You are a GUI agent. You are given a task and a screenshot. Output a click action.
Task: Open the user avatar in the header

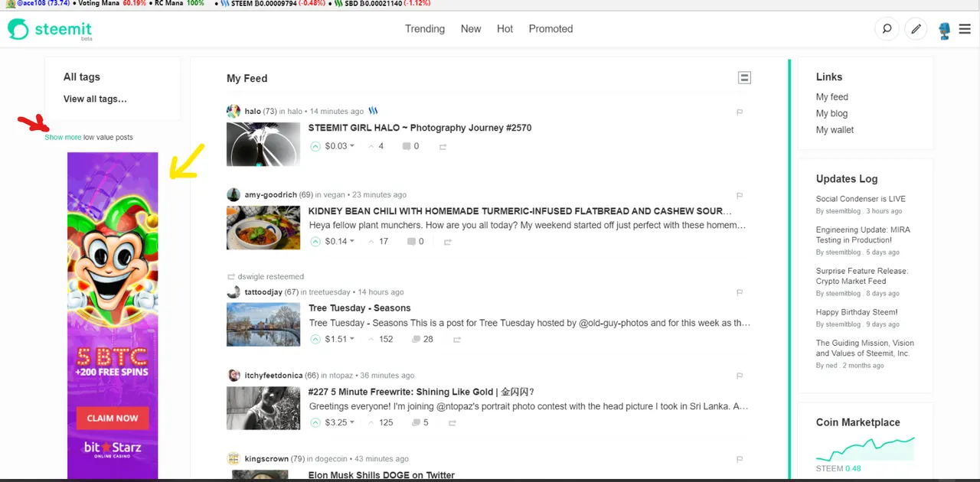[x=944, y=30]
